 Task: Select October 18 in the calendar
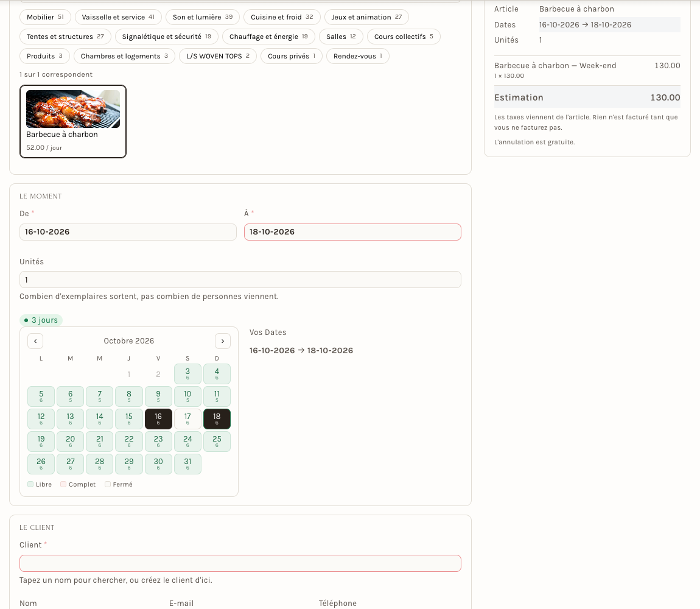217,419
